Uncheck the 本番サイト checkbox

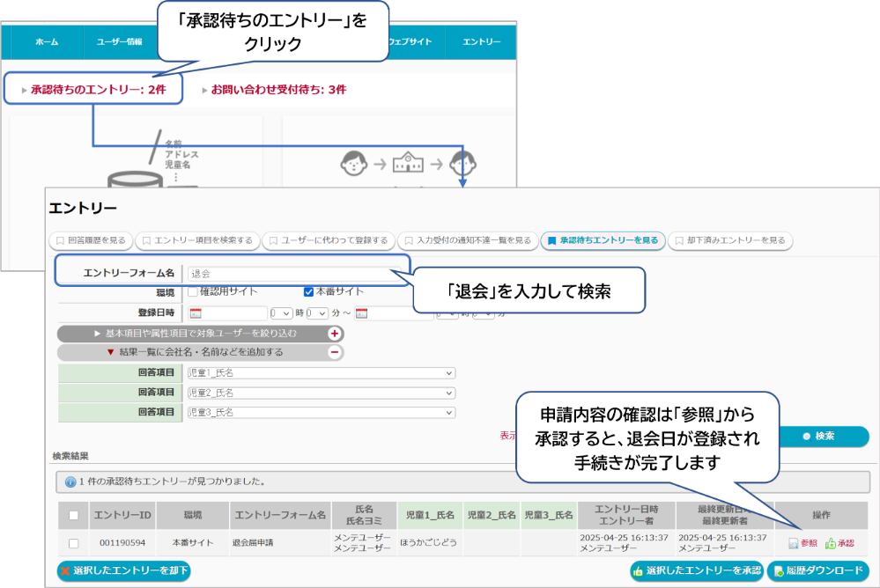click(x=308, y=292)
